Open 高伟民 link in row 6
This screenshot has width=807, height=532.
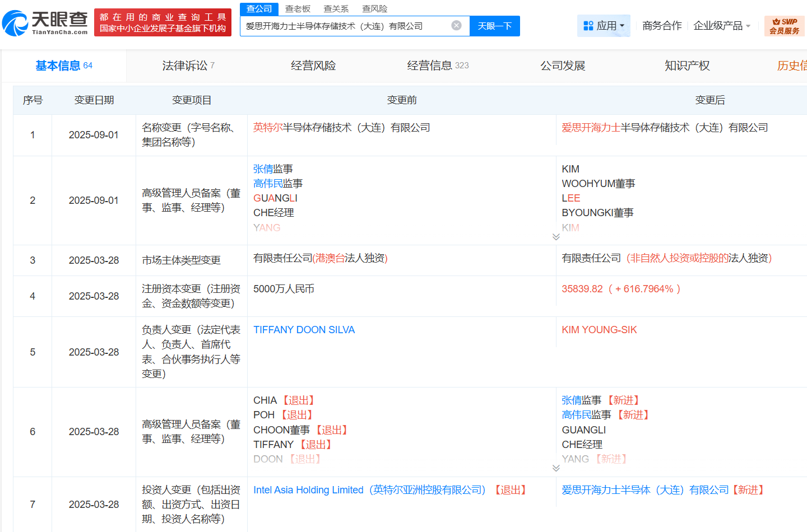[577, 414]
